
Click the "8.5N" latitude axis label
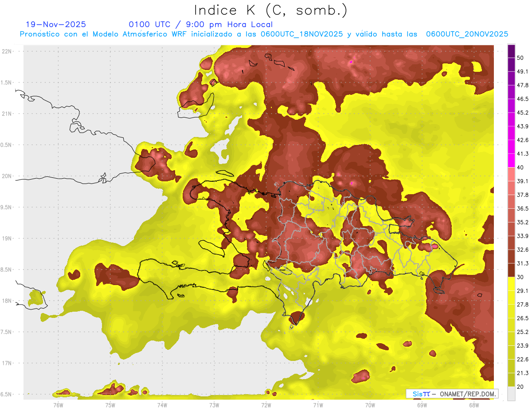pos(6,270)
